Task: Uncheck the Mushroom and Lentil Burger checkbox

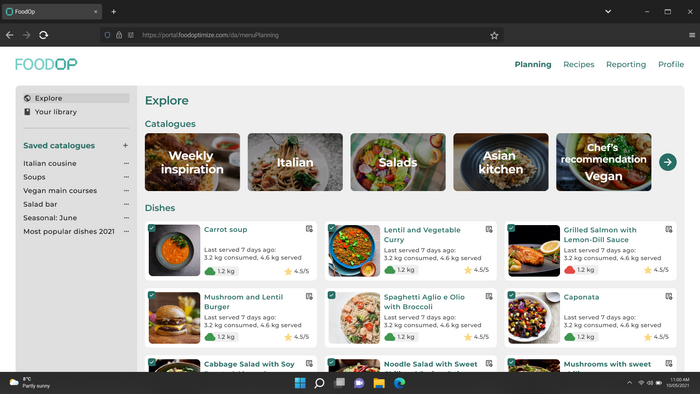Action: [x=152, y=295]
